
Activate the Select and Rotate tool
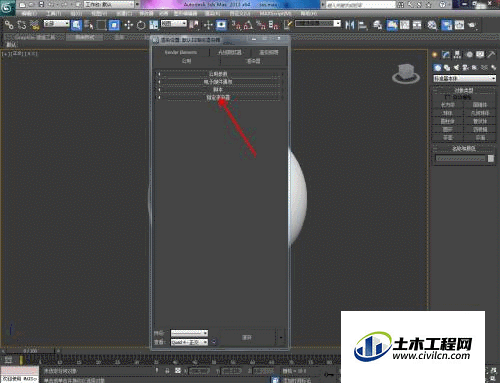coord(141,25)
